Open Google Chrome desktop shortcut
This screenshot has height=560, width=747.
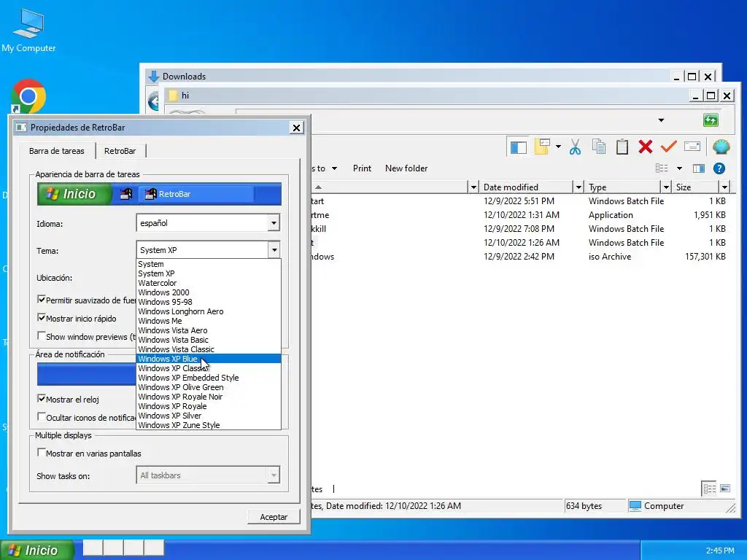(x=28, y=96)
